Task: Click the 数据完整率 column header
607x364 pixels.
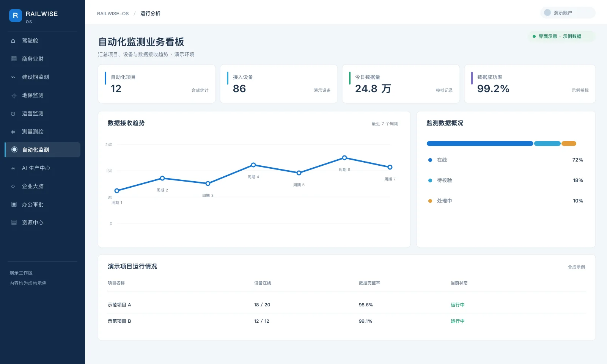Action: pyautogui.click(x=370, y=283)
